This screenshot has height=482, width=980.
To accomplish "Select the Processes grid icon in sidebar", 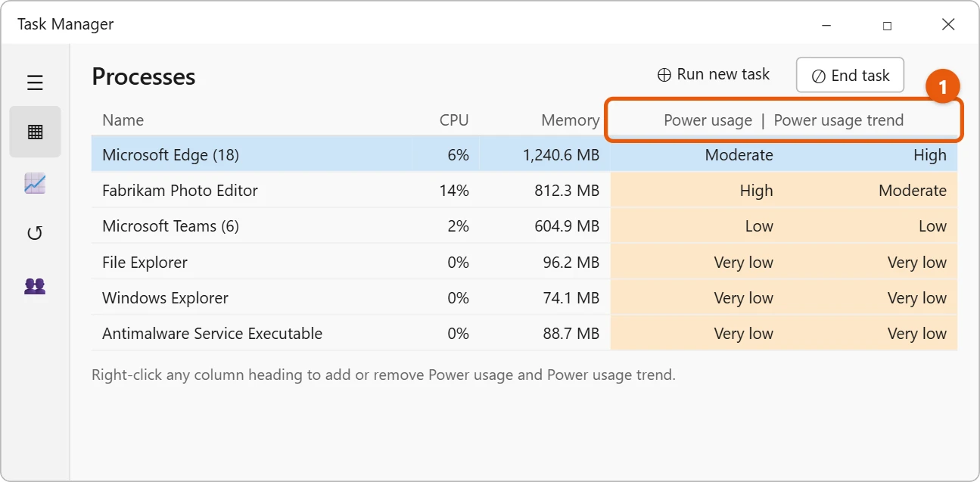I will click(35, 132).
